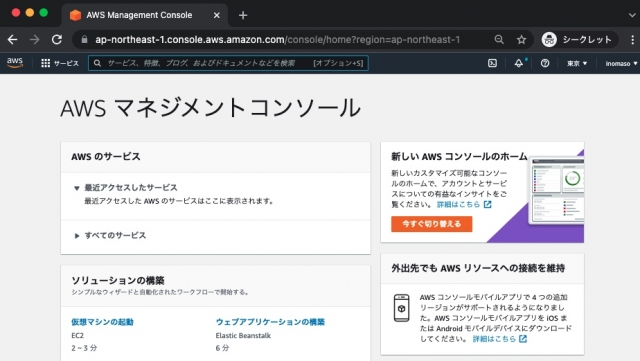This screenshot has height=361, width=640.
Task: Click the AWS のサービス heading
Action: coord(106,156)
